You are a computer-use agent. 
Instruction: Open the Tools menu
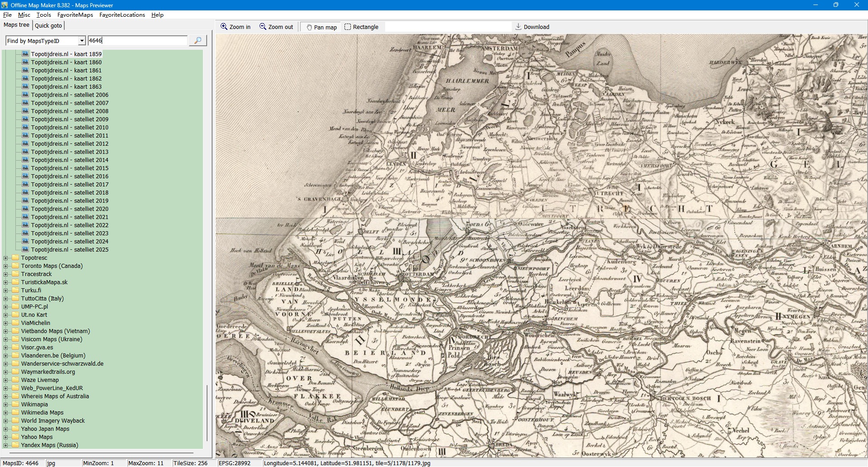tap(43, 15)
